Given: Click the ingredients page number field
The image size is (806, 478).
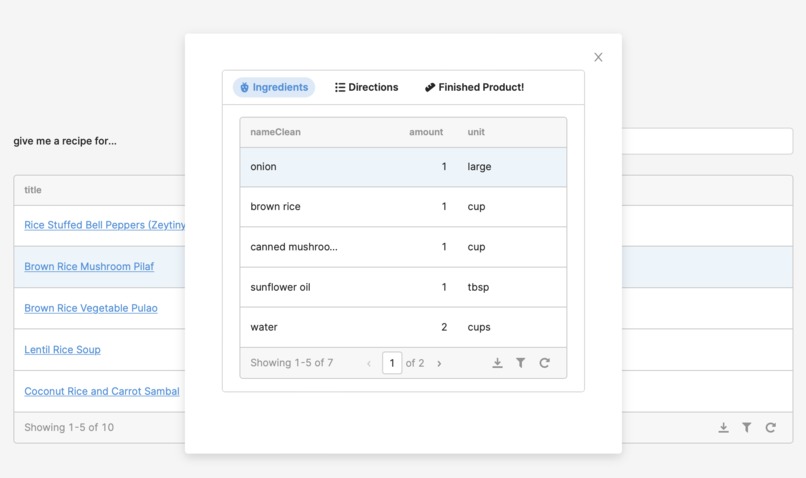Looking at the screenshot, I should pyautogui.click(x=392, y=363).
